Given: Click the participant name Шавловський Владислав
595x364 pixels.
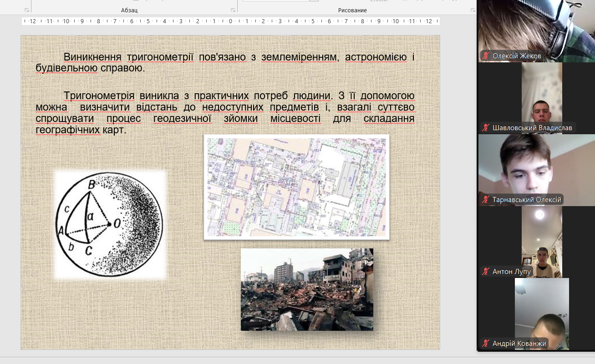Looking at the screenshot, I should click(532, 128).
